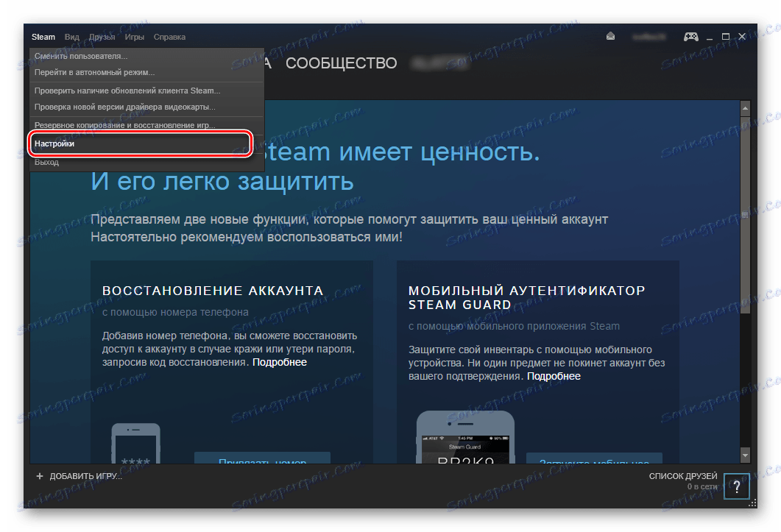Select Перейти в автономный режим

[x=146, y=72]
